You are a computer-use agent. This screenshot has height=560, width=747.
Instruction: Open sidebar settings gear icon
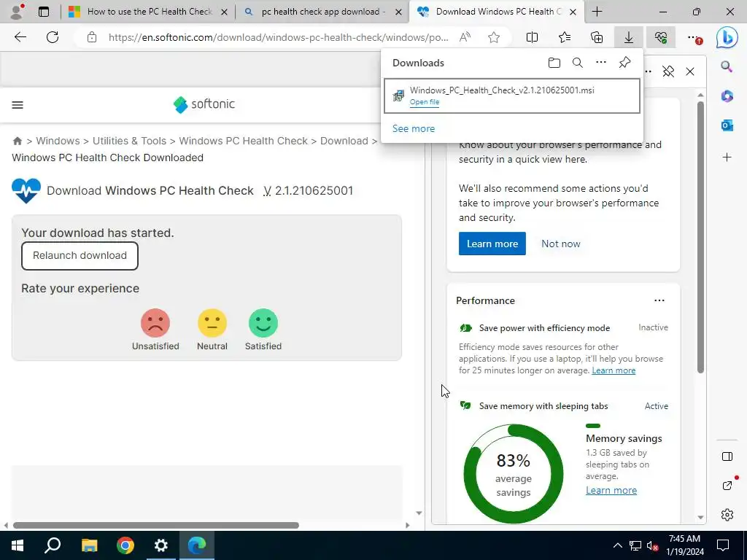[x=727, y=515]
